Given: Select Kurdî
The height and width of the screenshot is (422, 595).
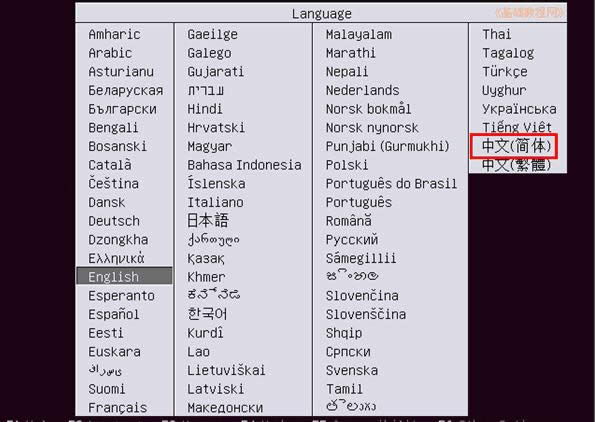Looking at the screenshot, I should click(x=205, y=333).
